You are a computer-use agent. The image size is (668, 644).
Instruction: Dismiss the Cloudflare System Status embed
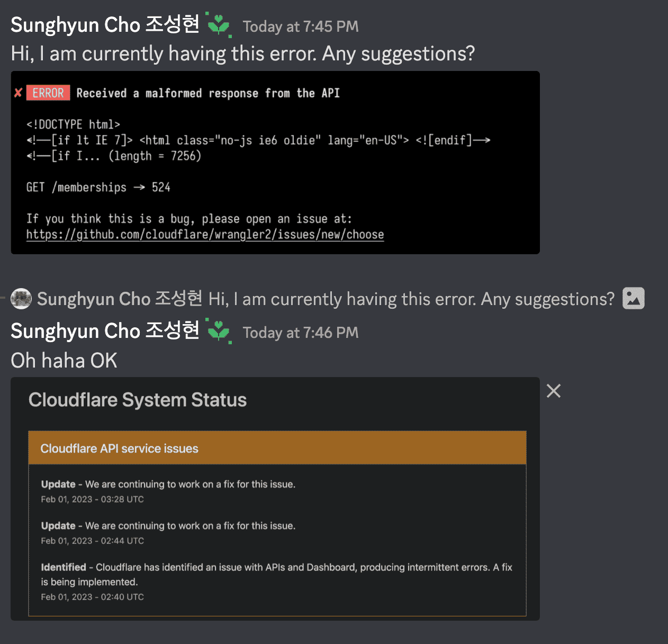[553, 391]
